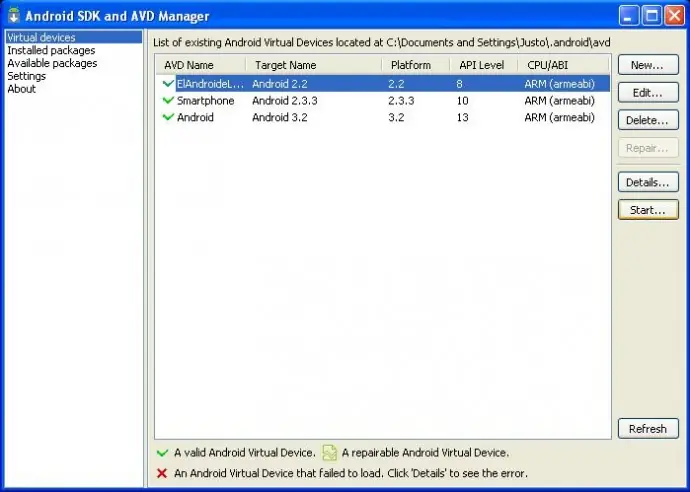Click API level 10 cell
This screenshot has height=492, width=690.
[x=462, y=100]
